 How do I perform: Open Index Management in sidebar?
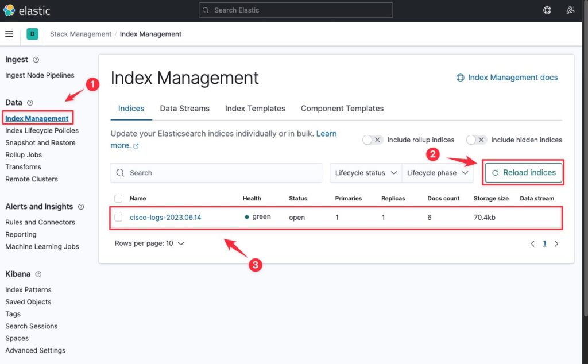coord(37,118)
